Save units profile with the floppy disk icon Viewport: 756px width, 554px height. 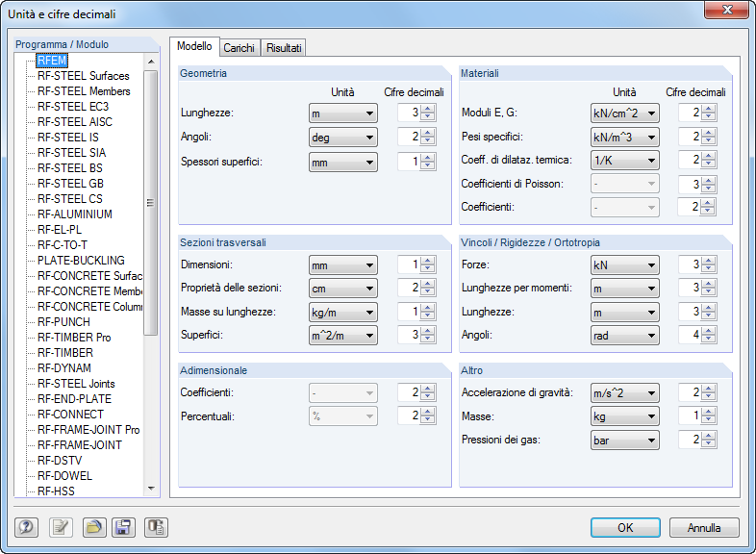(x=123, y=527)
